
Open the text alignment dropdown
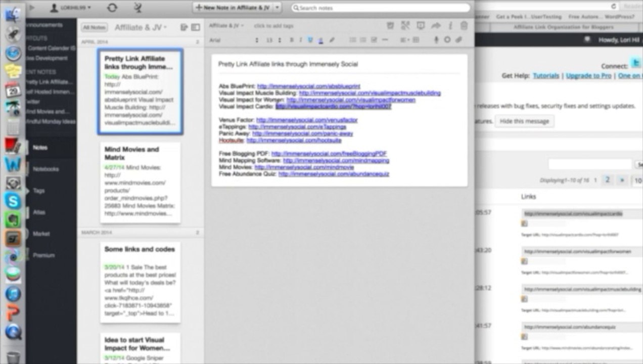click(x=404, y=40)
